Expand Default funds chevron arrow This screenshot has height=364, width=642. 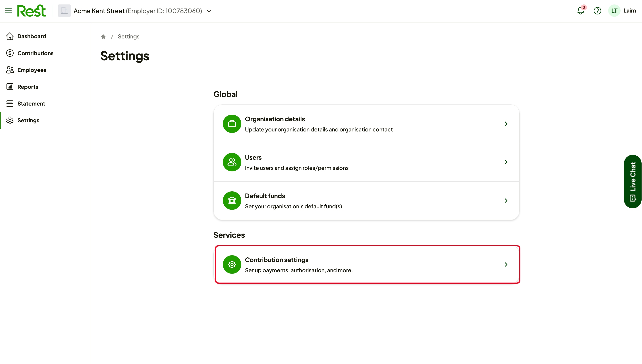pyautogui.click(x=506, y=200)
